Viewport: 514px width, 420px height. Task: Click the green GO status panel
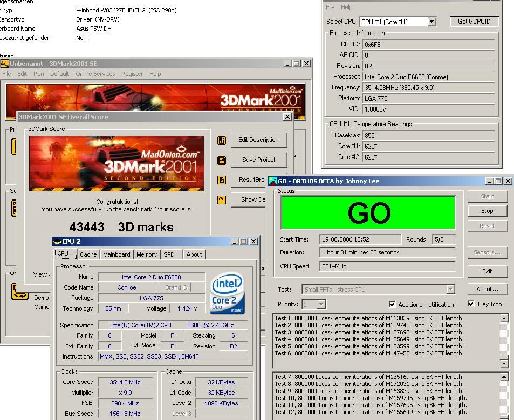368,212
